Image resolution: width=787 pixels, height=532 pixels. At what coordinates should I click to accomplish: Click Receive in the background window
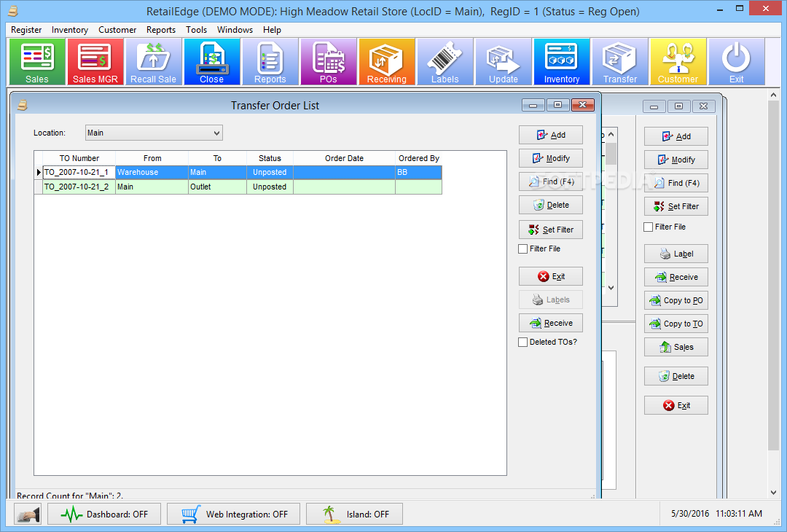pyautogui.click(x=676, y=277)
